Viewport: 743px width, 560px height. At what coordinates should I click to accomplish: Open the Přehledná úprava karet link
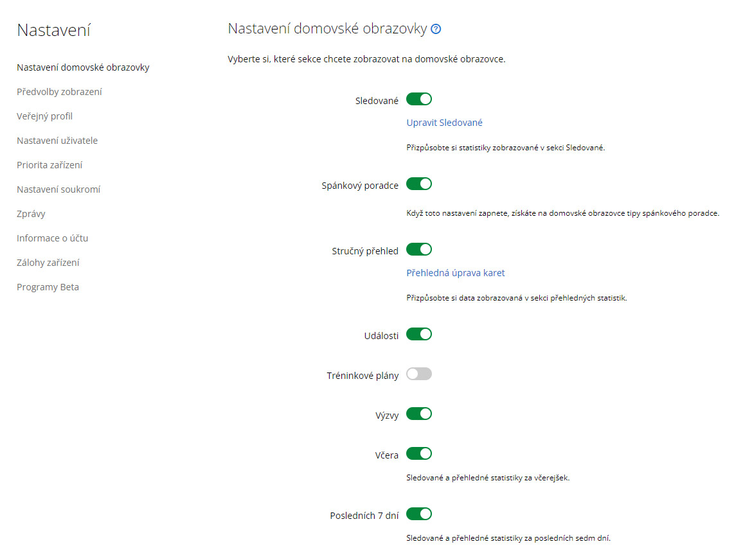[455, 273]
